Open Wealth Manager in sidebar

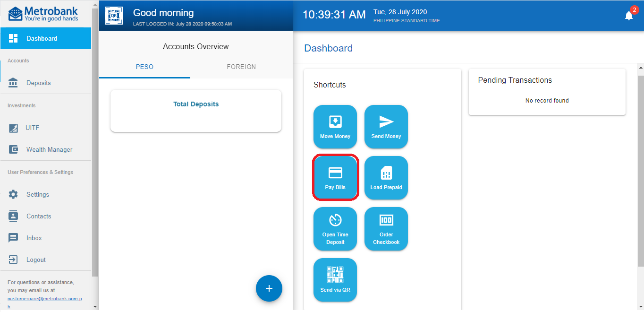(x=45, y=149)
